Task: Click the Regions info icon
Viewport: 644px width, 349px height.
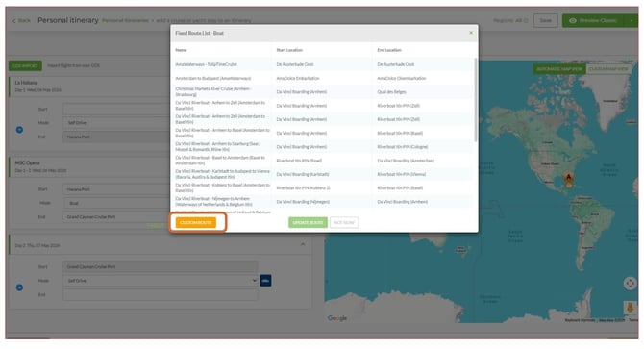Action: coord(526,20)
